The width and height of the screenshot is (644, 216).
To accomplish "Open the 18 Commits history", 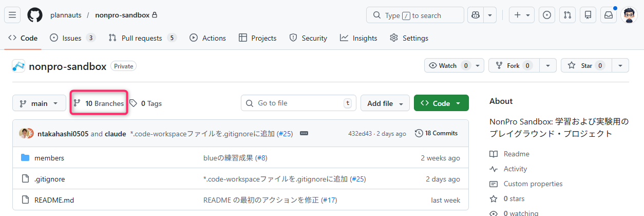I will [437, 133].
